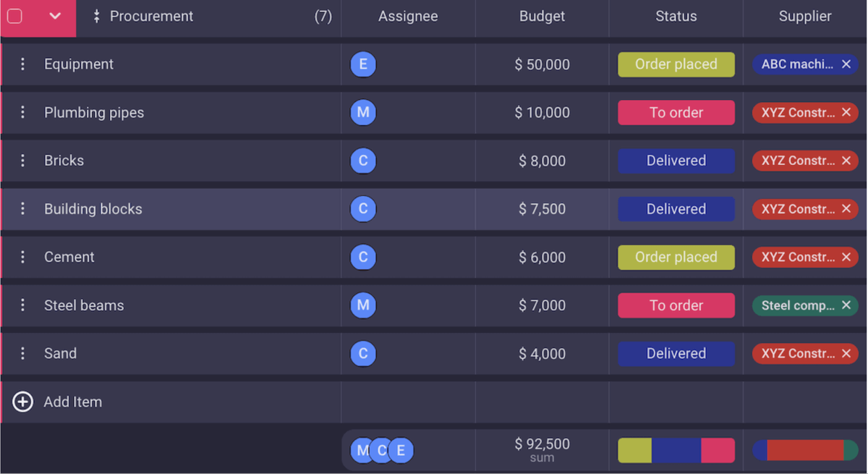Viewport: 868px width, 474px height.
Task: Click the M assignee avatar on Plumbing pipes
Action: (x=363, y=112)
